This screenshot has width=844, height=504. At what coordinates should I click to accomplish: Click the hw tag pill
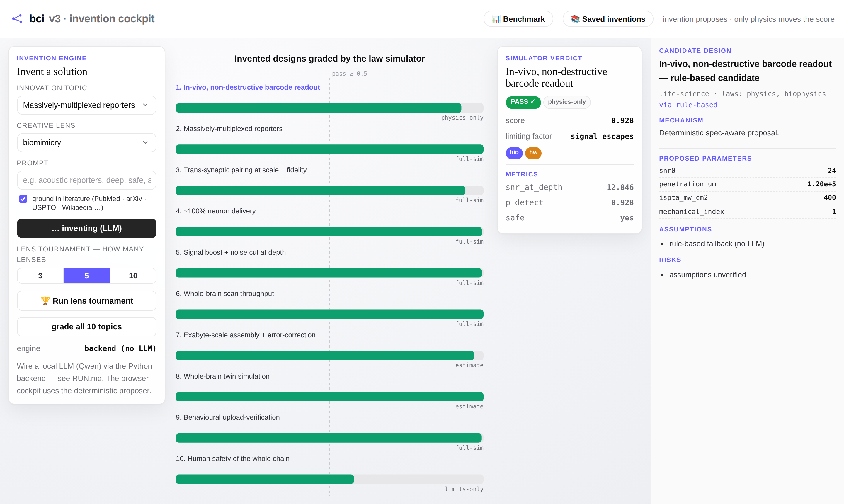coord(533,153)
